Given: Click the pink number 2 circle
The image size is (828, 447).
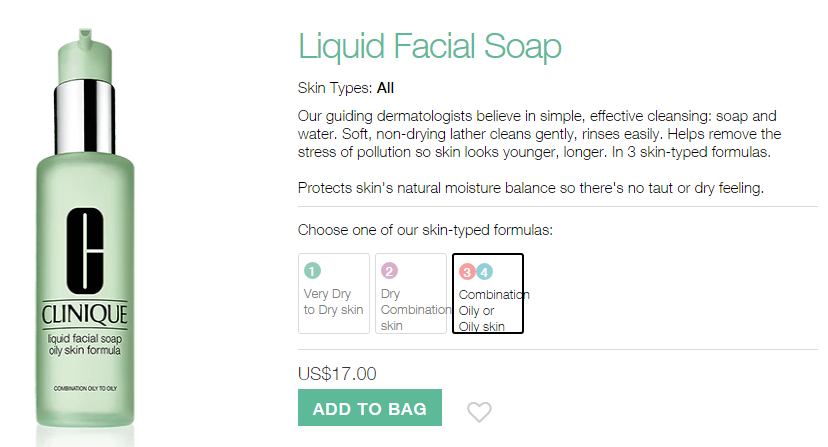Looking at the screenshot, I should tap(390, 270).
